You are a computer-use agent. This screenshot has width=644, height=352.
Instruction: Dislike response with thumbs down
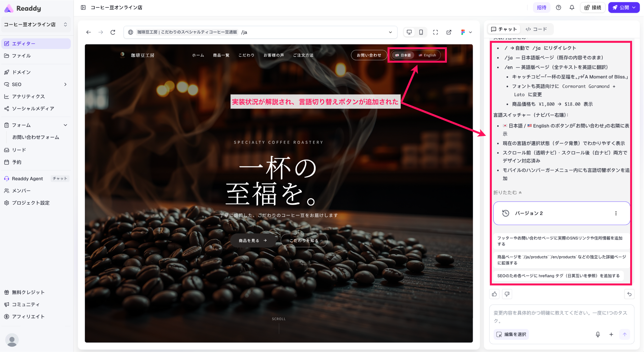pyautogui.click(x=507, y=294)
